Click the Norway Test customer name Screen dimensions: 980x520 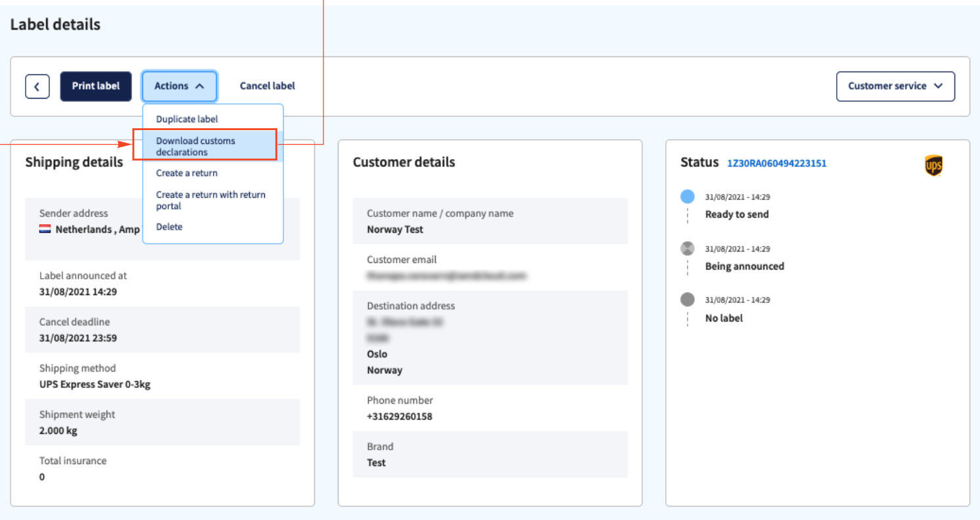(x=395, y=229)
